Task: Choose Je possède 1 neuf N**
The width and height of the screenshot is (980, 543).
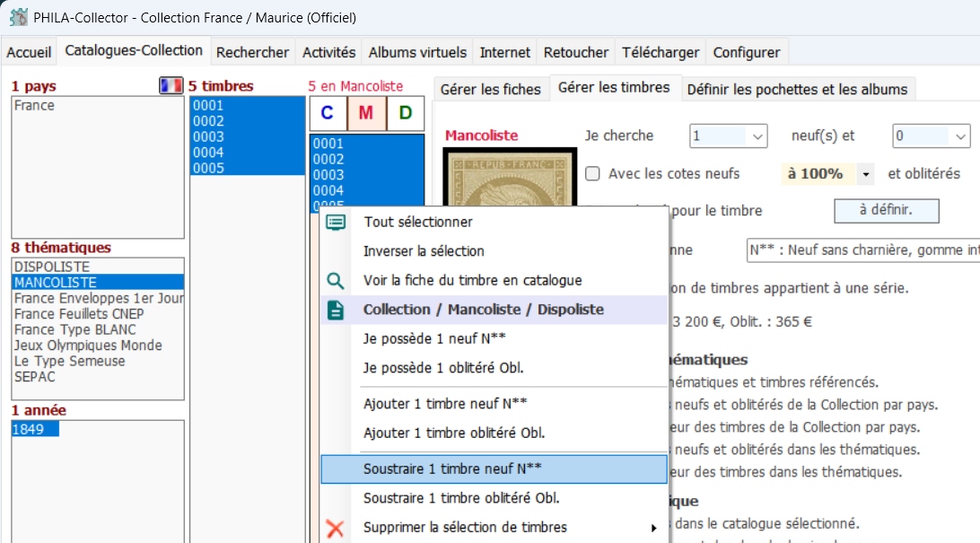Action: [x=494, y=338]
